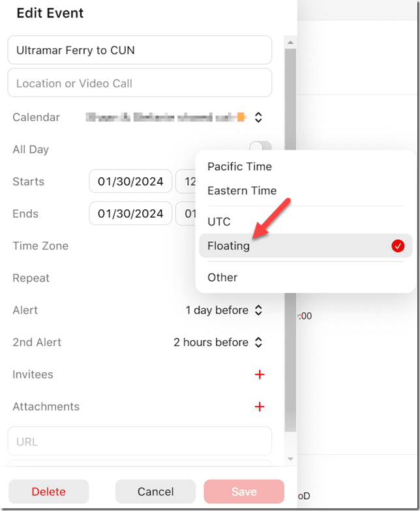This screenshot has height=511, width=420.
Task: Click the red checkmark beside Floating
Action: 398,246
